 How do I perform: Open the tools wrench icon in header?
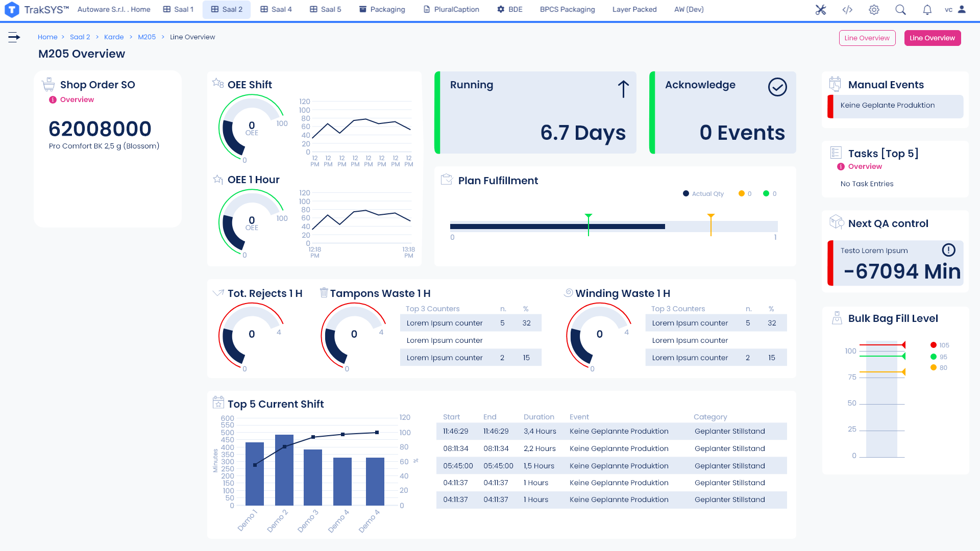[x=821, y=10]
